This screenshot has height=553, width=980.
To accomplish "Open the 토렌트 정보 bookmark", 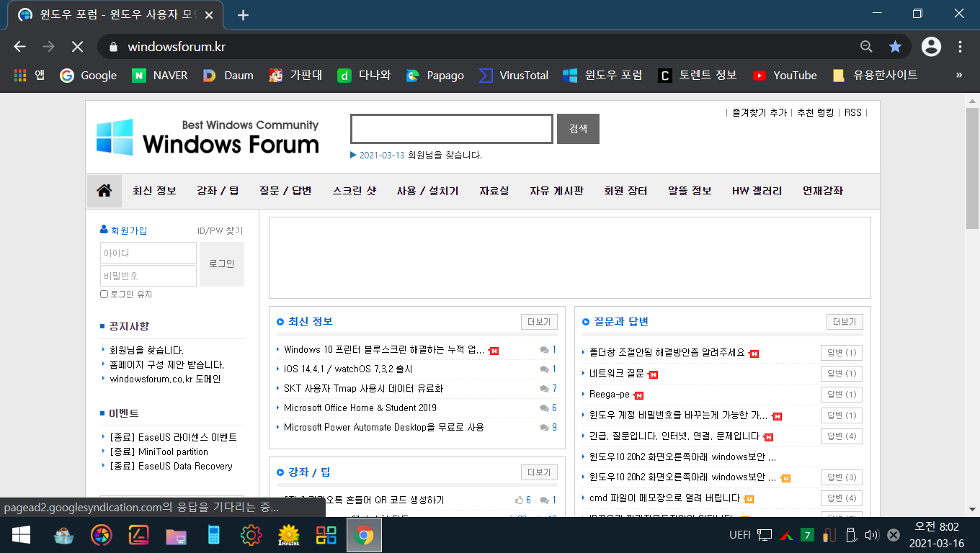I will pyautogui.click(x=698, y=75).
